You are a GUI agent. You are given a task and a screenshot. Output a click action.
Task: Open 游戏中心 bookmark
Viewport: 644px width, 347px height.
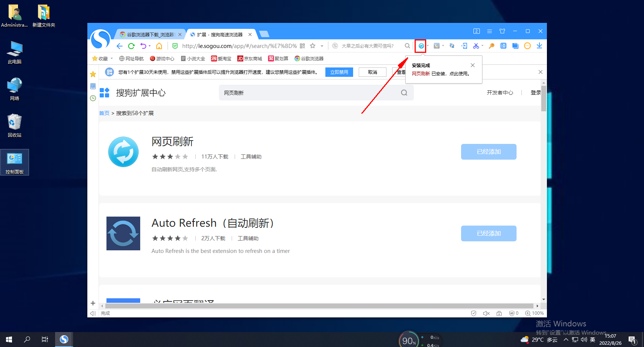tap(162, 58)
